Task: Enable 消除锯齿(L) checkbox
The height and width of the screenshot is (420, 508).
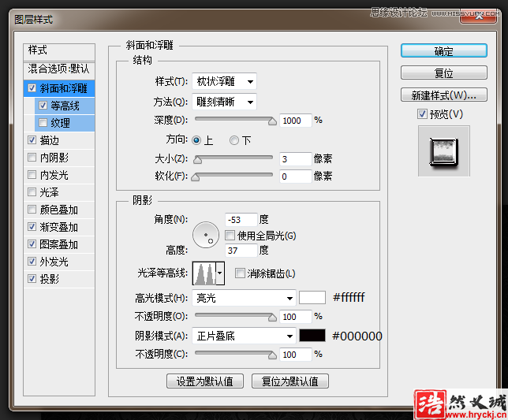Action: [x=240, y=273]
